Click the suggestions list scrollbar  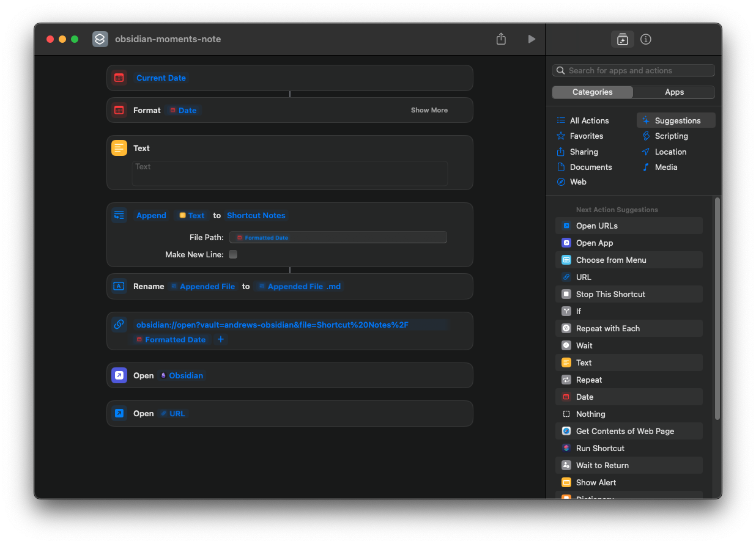(717, 308)
